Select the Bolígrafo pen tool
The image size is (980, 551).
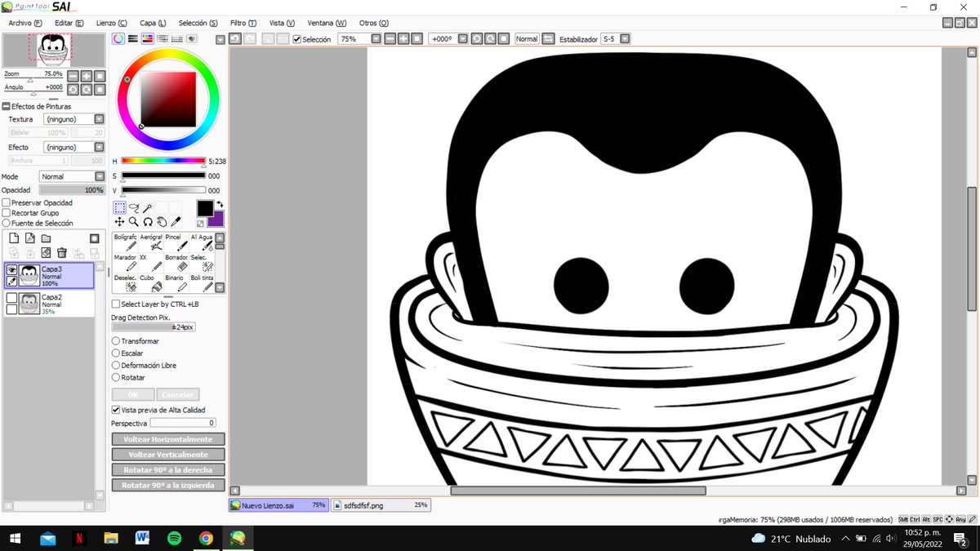tap(125, 242)
